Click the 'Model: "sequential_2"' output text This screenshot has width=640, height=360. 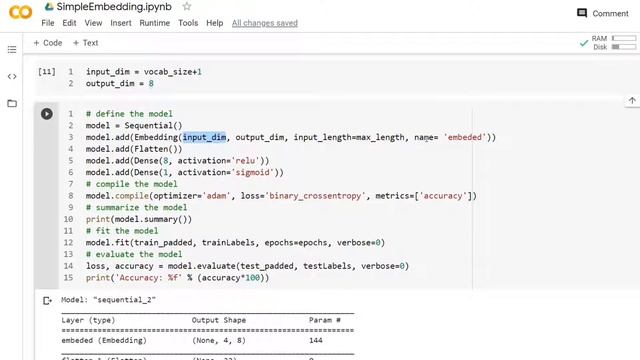pyautogui.click(x=108, y=300)
